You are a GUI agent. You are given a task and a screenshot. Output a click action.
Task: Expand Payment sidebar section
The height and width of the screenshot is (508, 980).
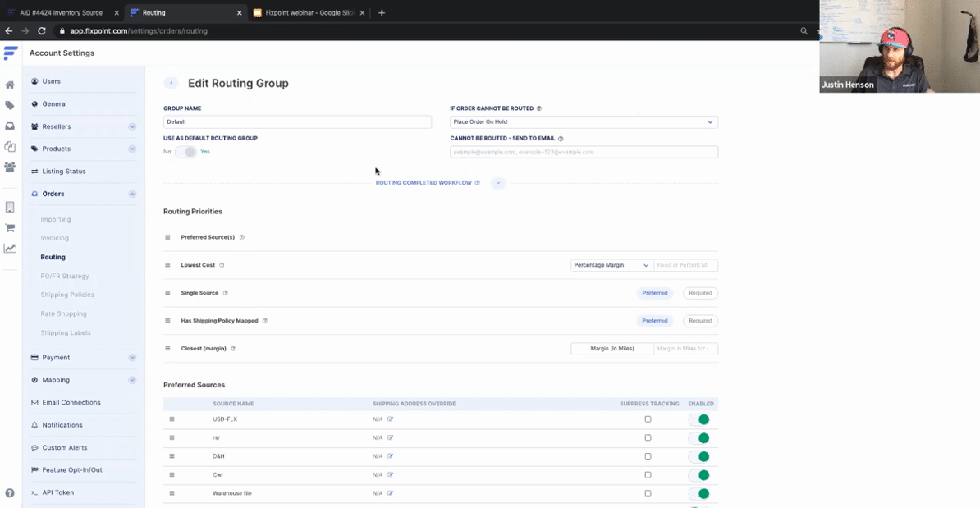tap(132, 358)
